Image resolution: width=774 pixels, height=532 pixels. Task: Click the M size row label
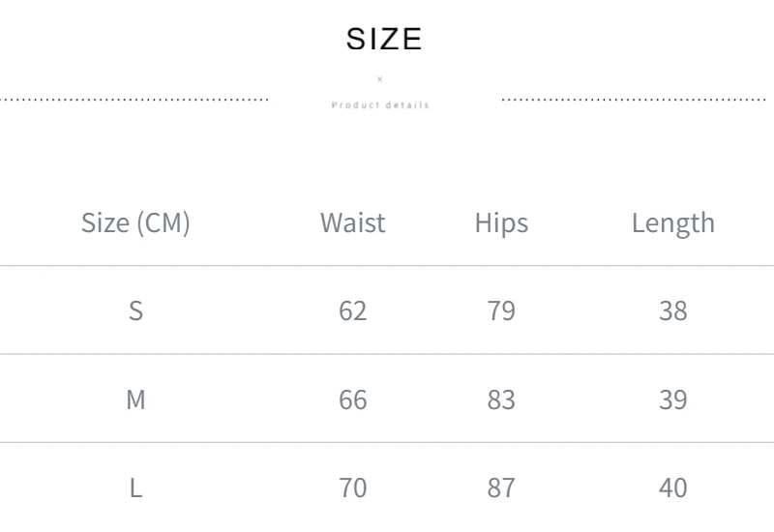[x=135, y=399]
